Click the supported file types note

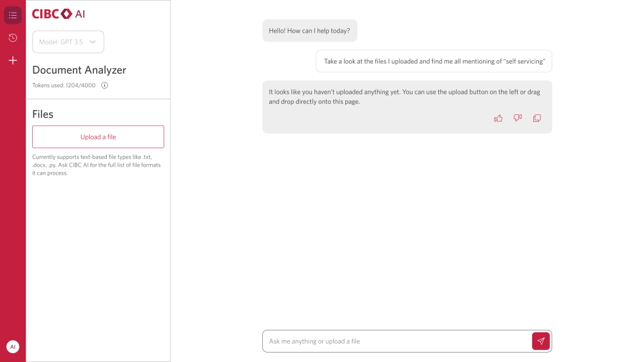96,165
